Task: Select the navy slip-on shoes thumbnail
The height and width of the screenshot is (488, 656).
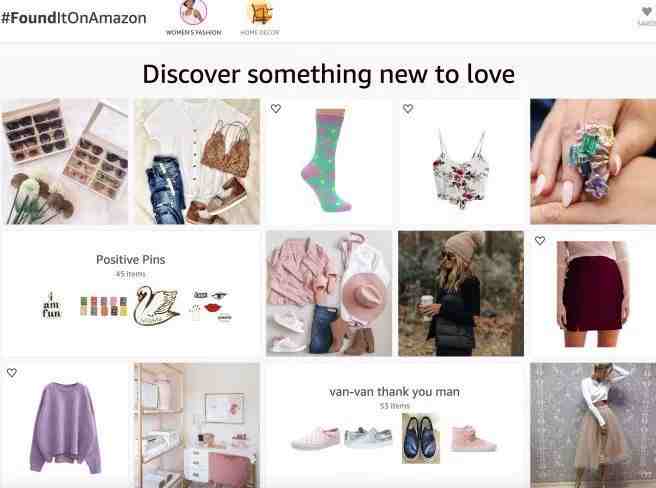Action: coord(421,438)
